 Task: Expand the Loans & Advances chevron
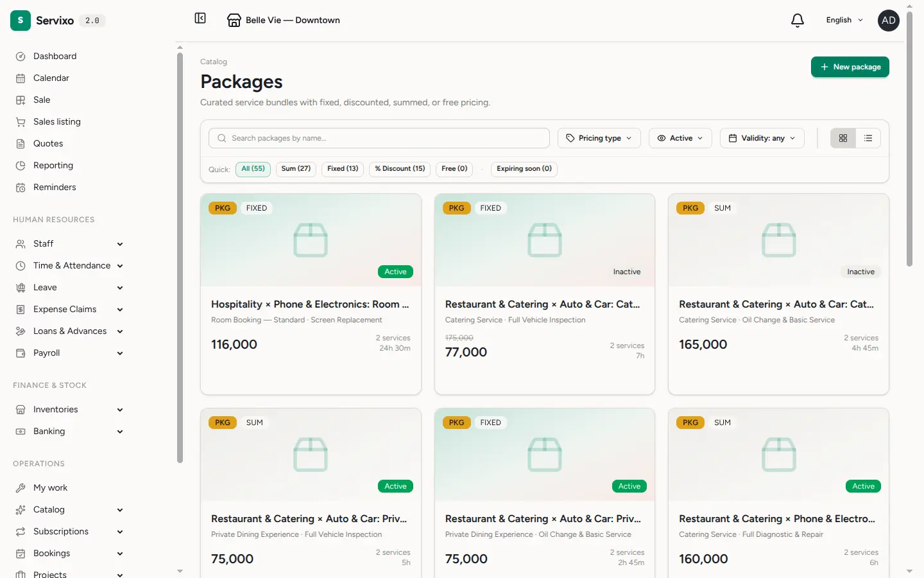pos(120,331)
